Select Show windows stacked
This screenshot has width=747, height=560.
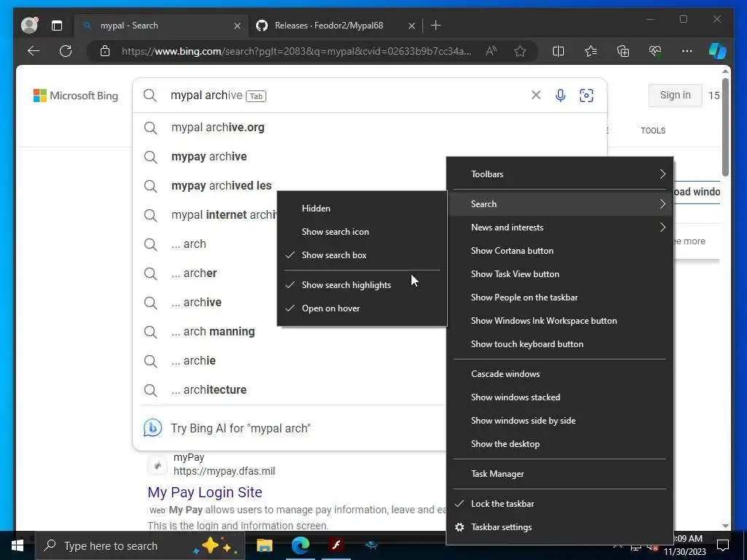560,397
